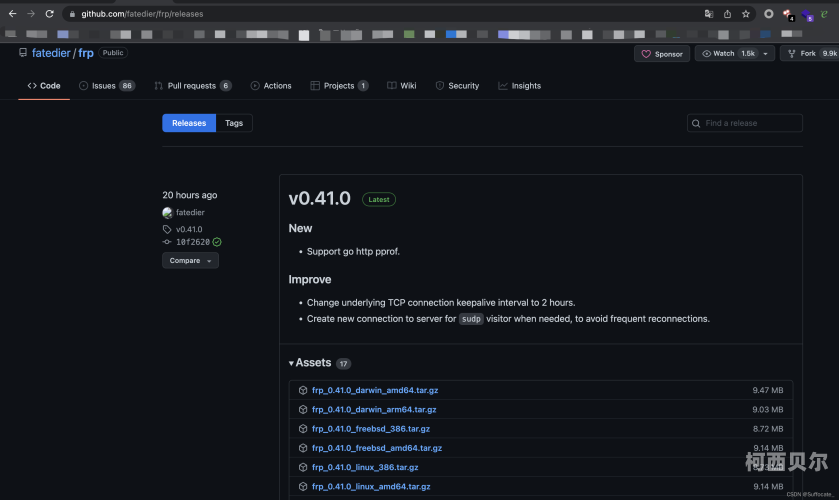Click package icon beside darwin_amd64 asset

[303, 390]
